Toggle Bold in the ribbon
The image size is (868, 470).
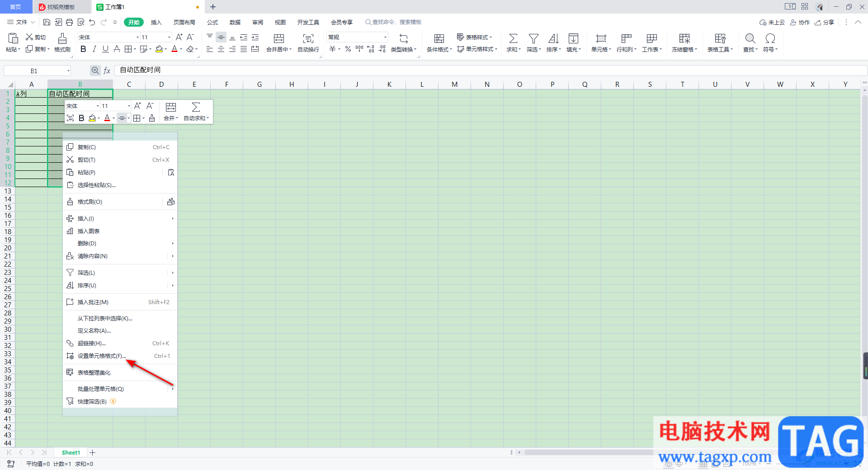pos(83,49)
